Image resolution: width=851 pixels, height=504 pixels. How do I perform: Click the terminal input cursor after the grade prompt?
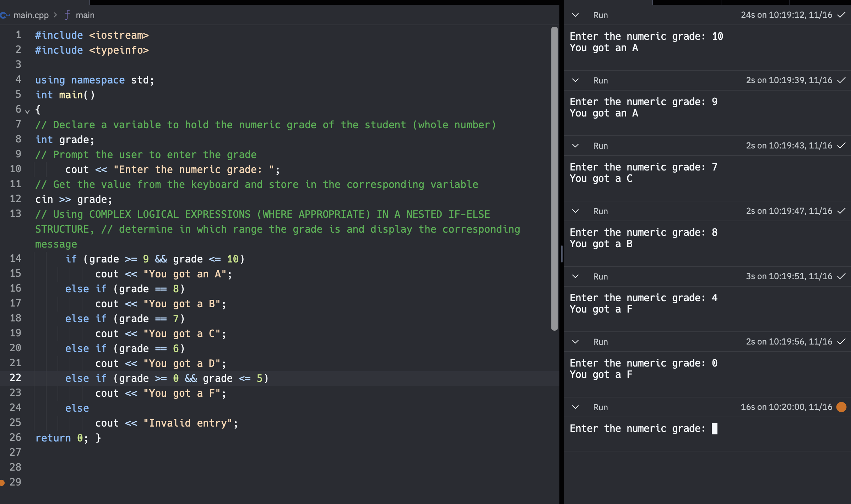[715, 429]
